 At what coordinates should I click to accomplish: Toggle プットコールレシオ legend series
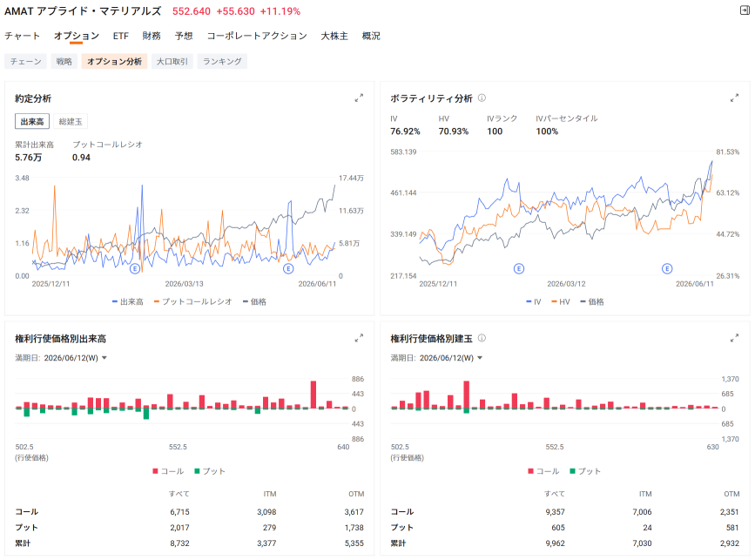coord(193,302)
